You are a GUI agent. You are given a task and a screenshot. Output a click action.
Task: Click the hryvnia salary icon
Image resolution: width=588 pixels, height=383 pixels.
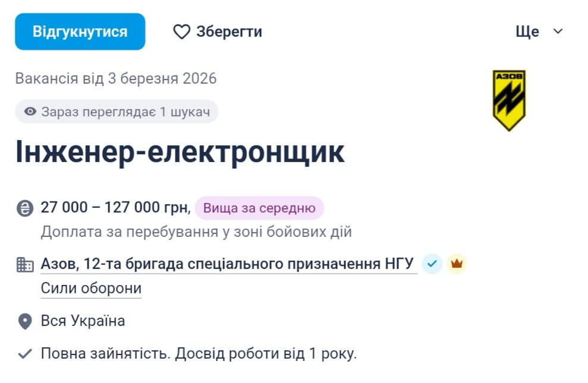[23, 208]
